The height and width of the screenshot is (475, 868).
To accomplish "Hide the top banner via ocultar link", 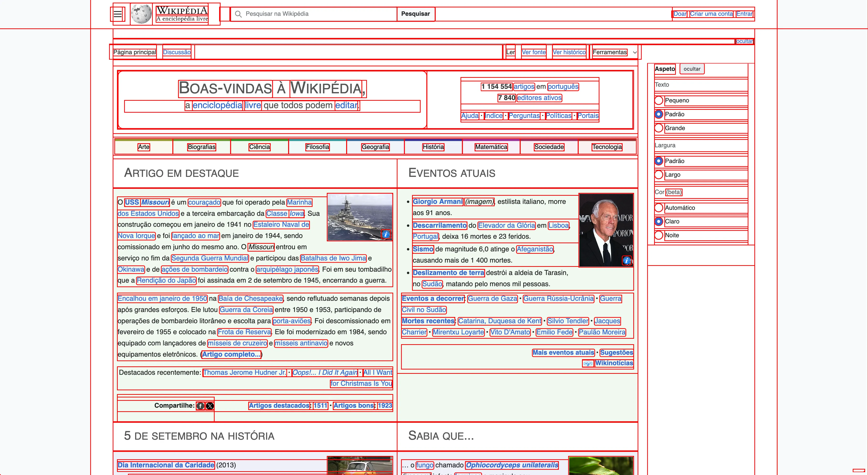I will [744, 41].
